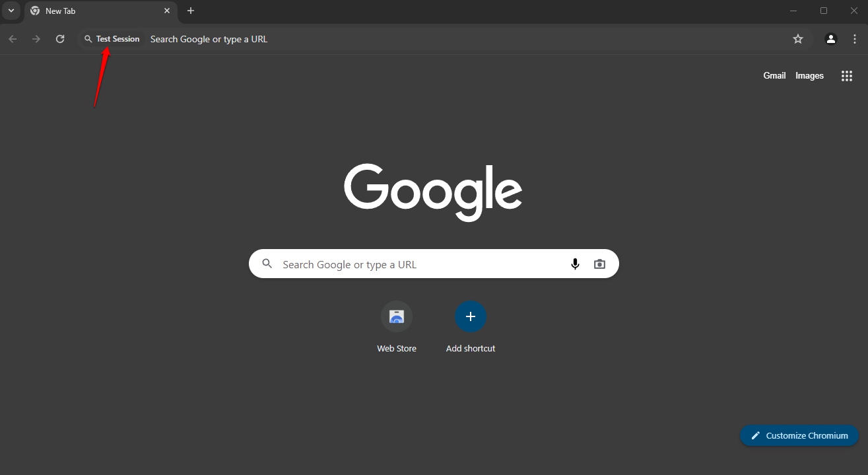The height and width of the screenshot is (475, 868).
Task: Search by image with camera icon
Action: 599,264
